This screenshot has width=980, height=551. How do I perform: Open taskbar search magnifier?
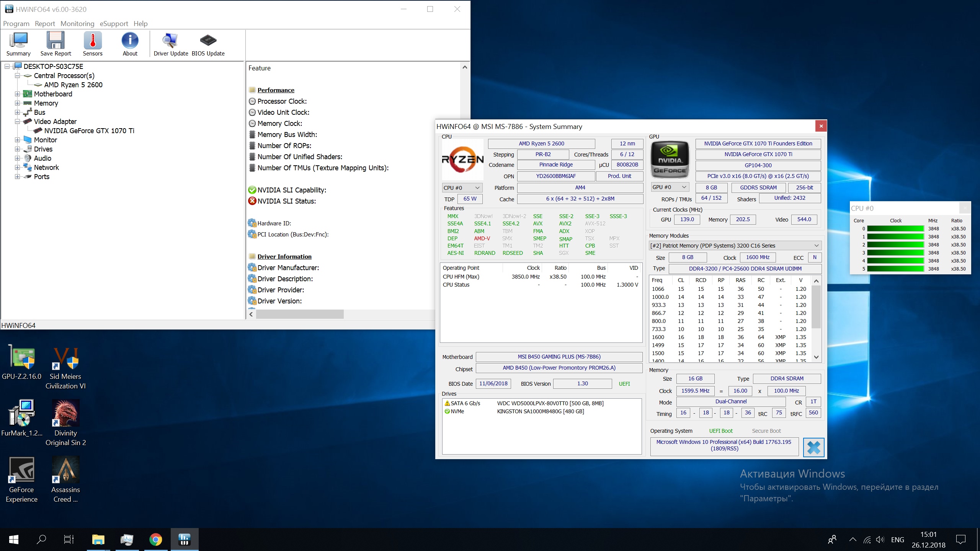click(41, 540)
